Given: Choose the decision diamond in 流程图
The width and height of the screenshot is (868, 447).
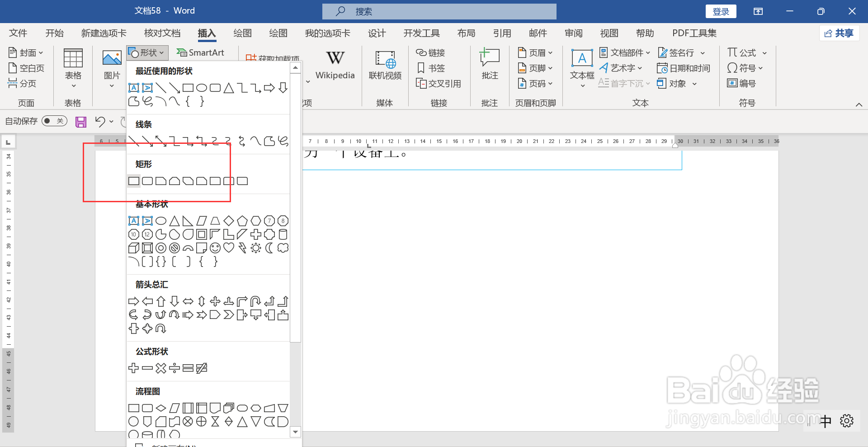Looking at the screenshot, I should pos(161,408).
